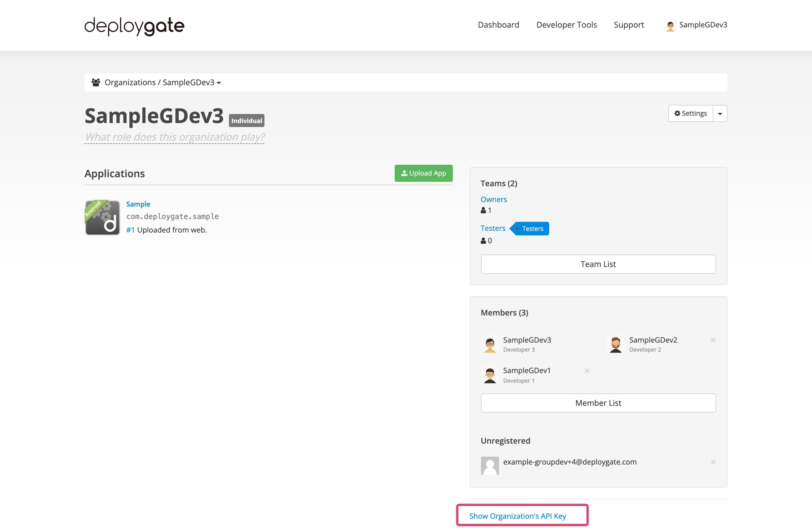This screenshot has height=530, width=812.
Task: Remove SampleGDev2 using the X icon
Action: (713, 340)
